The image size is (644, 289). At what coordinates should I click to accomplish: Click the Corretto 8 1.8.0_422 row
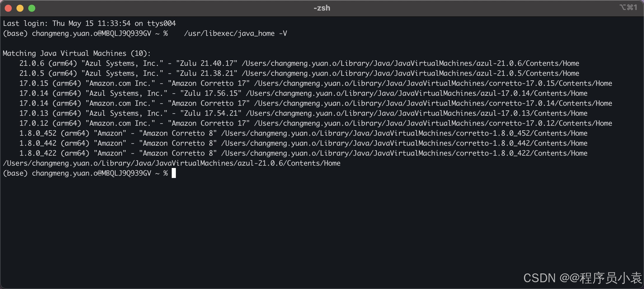tap(303, 153)
